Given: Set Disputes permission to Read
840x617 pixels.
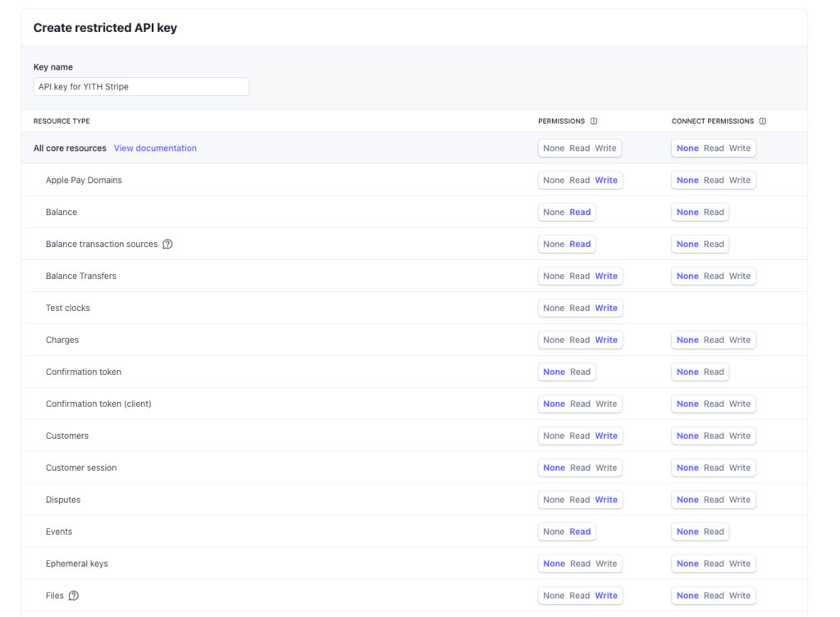Looking at the screenshot, I should (x=579, y=500).
